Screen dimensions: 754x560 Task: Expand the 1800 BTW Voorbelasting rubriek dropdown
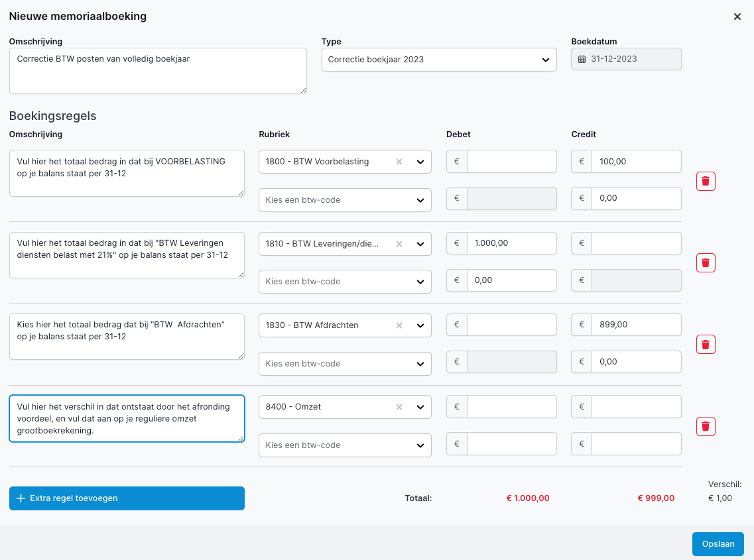pos(420,162)
